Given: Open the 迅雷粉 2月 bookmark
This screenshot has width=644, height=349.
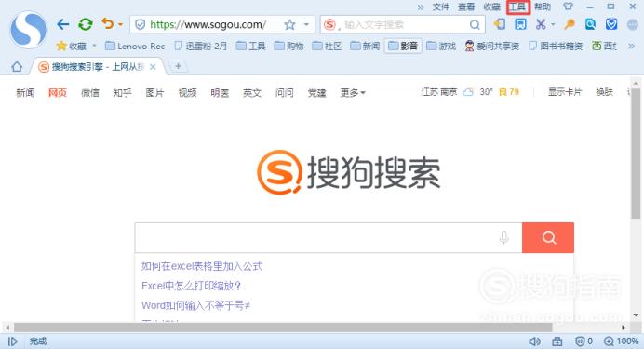Looking at the screenshot, I should (200, 46).
